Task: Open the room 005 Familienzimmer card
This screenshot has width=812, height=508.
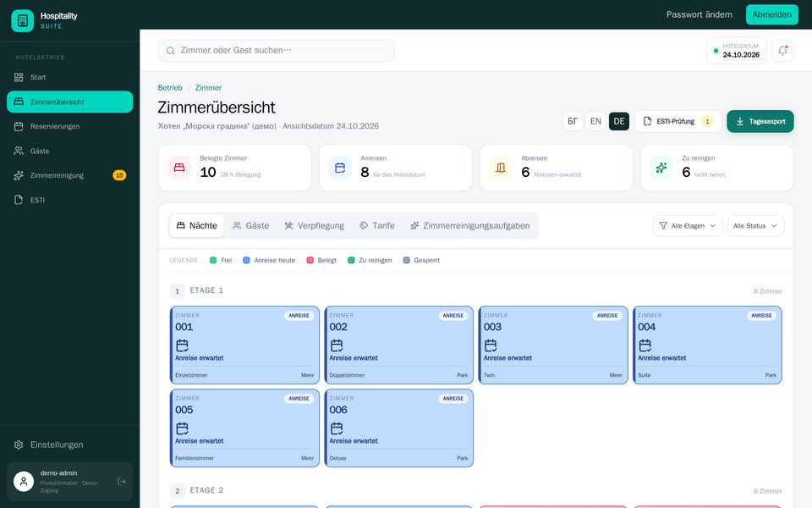Action: click(244, 428)
